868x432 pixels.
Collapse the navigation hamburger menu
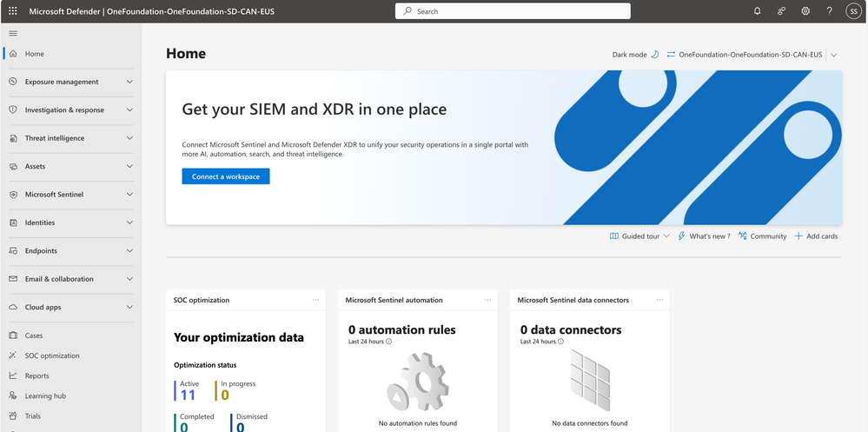tap(13, 33)
